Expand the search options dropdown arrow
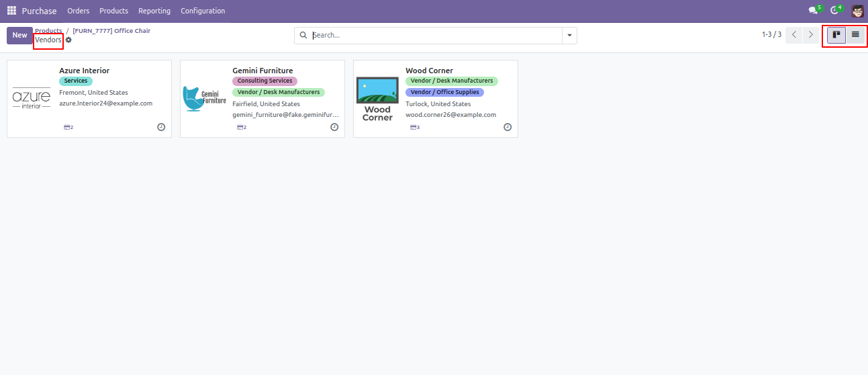 tap(570, 35)
